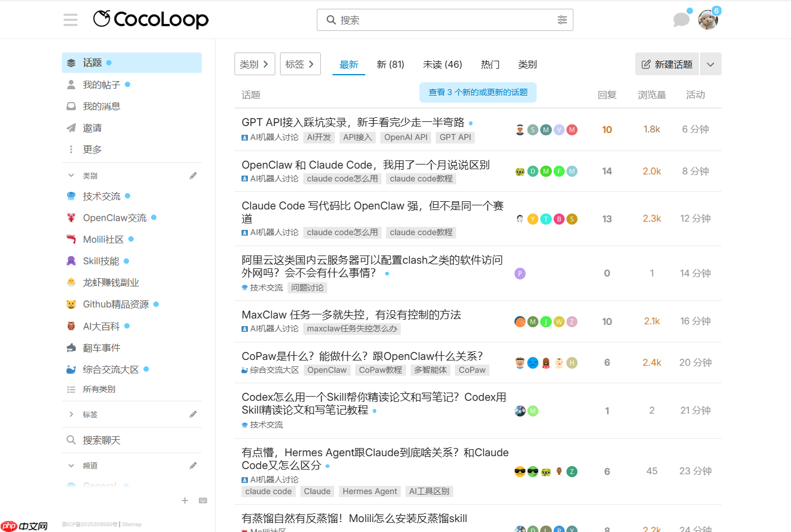The width and height of the screenshot is (791, 532).
Task: Open dropdown arrow beside 新建话题
Action: (710, 64)
